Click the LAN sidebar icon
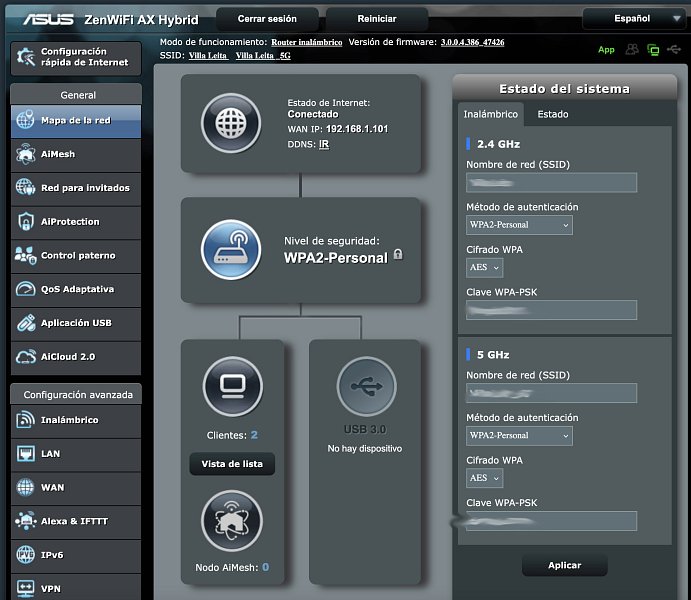This screenshot has height=600, width=691. click(x=26, y=454)
